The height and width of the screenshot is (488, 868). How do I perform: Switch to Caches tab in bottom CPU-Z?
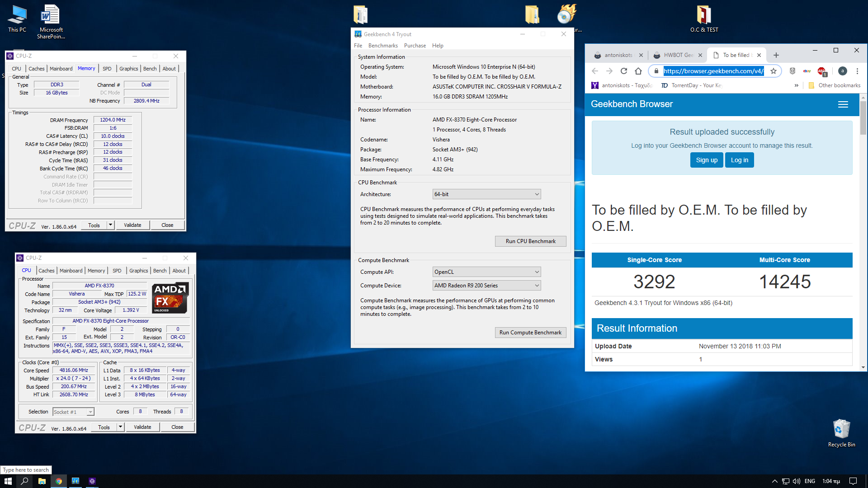click(47, 271)
